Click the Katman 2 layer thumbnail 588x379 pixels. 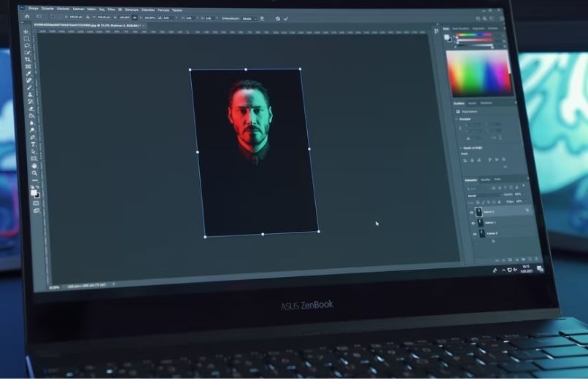coord(479,212)
